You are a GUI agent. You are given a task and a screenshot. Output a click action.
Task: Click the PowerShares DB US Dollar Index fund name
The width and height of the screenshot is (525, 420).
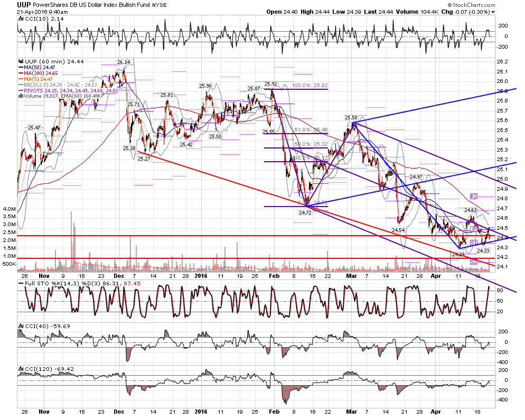tap(92, 5)
